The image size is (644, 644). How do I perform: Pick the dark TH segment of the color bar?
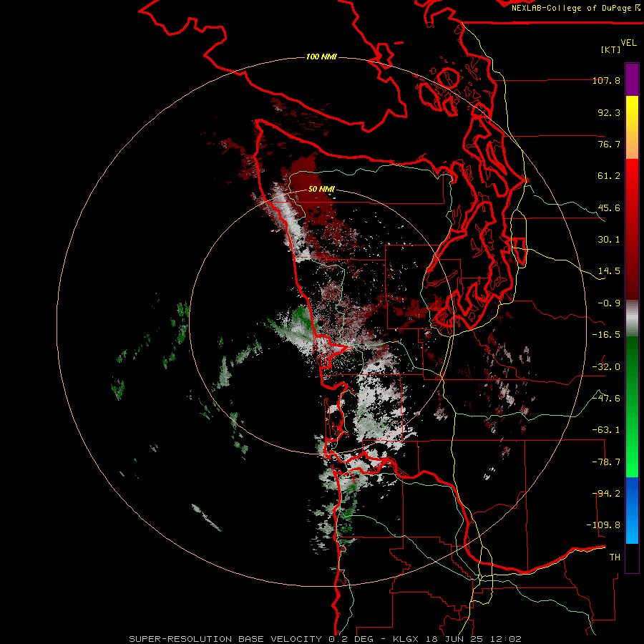click(632, 558)
